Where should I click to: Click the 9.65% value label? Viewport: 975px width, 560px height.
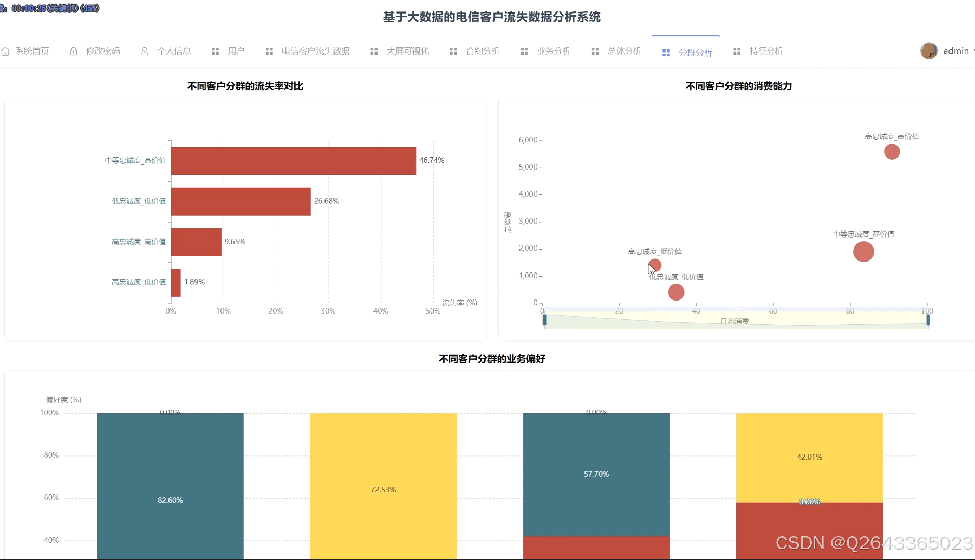pos(235,242)
